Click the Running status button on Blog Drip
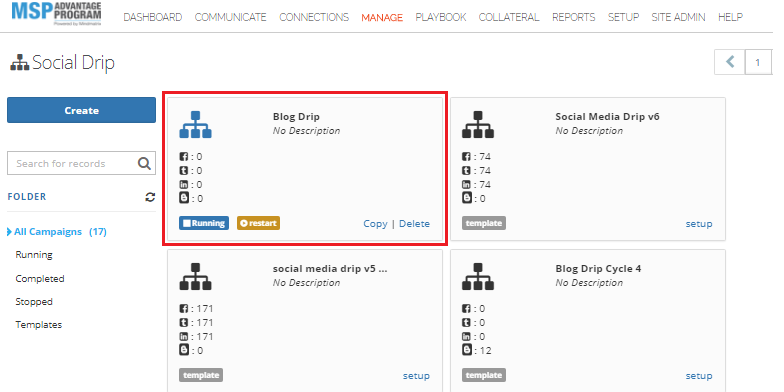The image size is (784, 392). [x=204, y=224]
